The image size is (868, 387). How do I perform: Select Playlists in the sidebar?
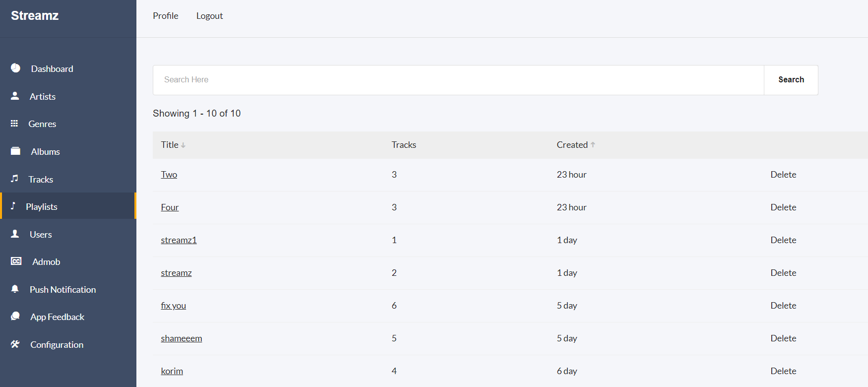pyautogui.click(x=42, y=207)
